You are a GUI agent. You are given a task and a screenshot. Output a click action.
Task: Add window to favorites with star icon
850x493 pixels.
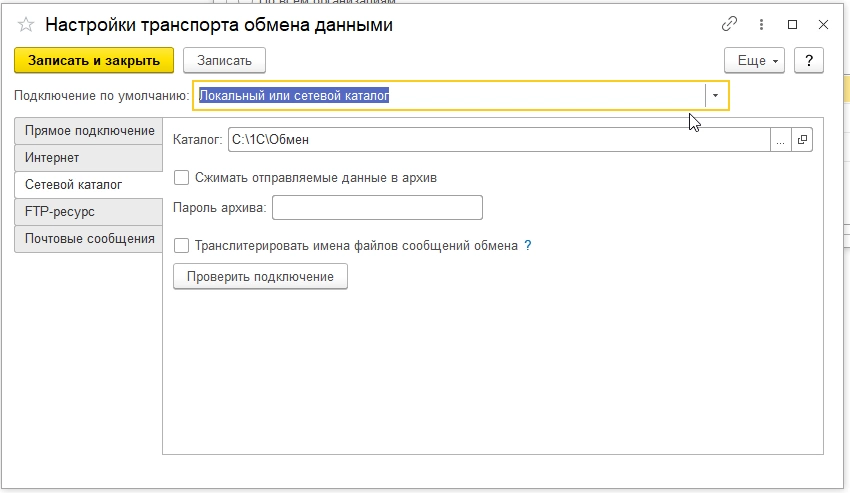[x=26, y=25]
